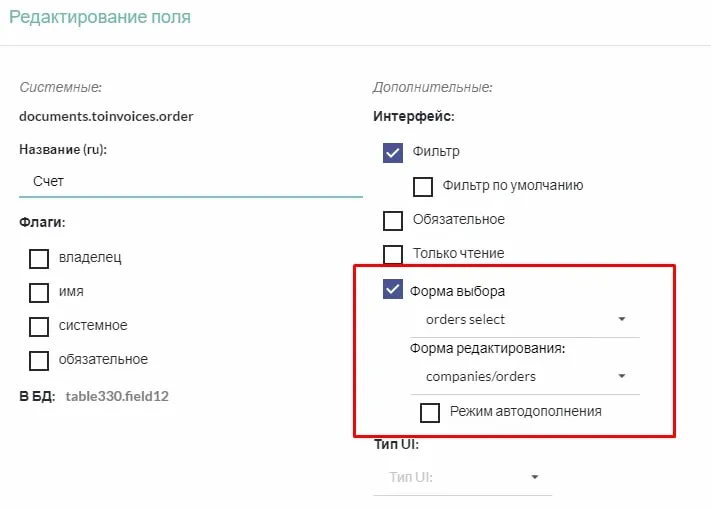Click the table330.field12 database value
This screenshot has height=510, width=711.
tap(117, 396)
